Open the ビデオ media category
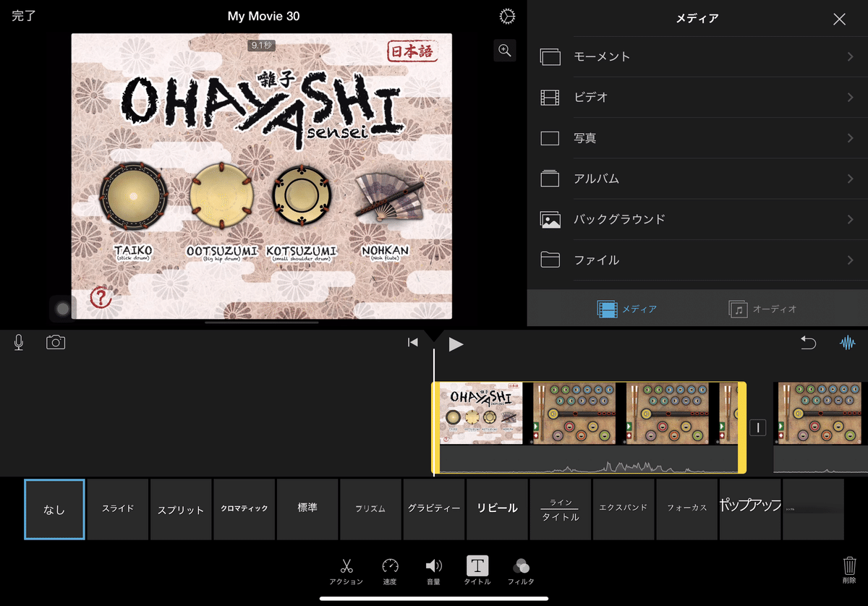The image size is (868, 606). click(697, 98)
